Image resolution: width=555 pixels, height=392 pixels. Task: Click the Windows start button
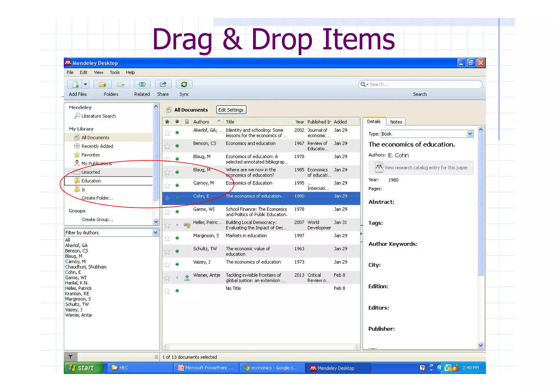[83, 368]
